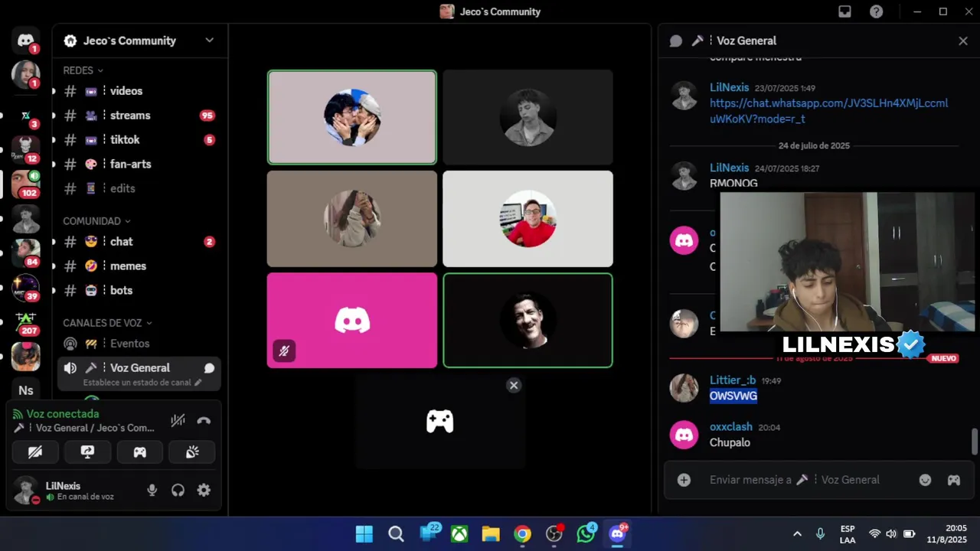Open user settings gear icon
980x551 pixels.
tap(204, 491)
